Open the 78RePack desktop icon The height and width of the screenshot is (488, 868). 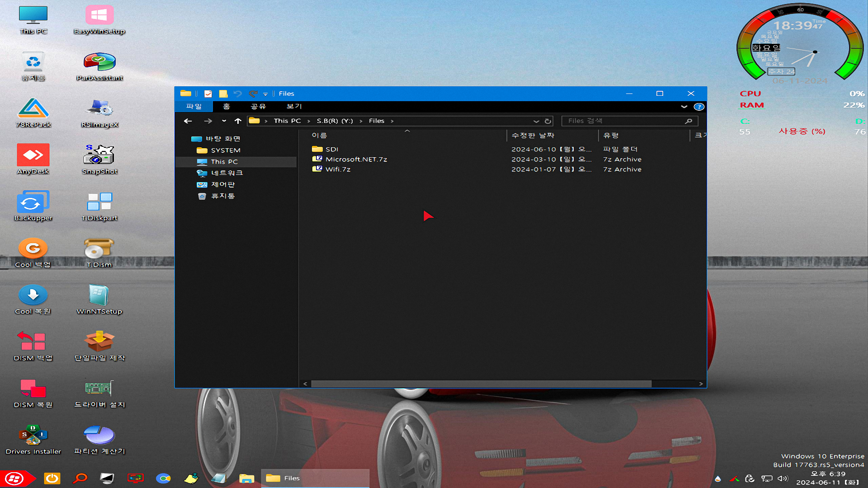33,113
